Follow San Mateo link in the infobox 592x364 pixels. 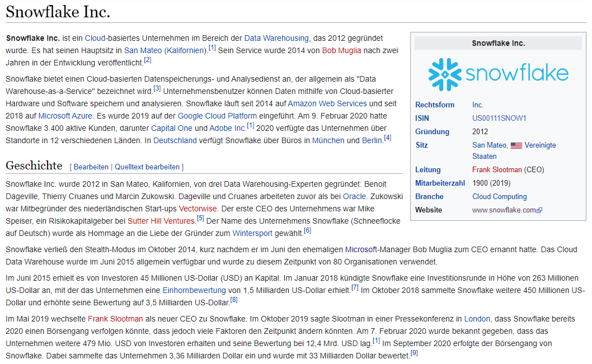489,145
